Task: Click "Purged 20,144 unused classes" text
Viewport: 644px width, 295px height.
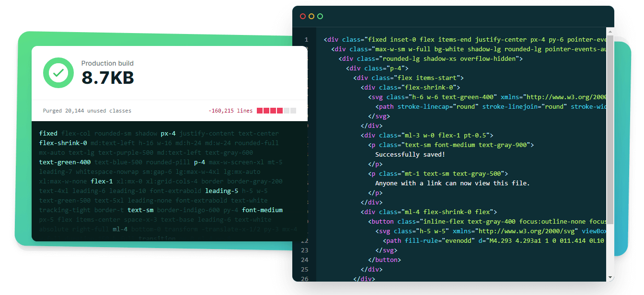Action: tap(87, 111)
